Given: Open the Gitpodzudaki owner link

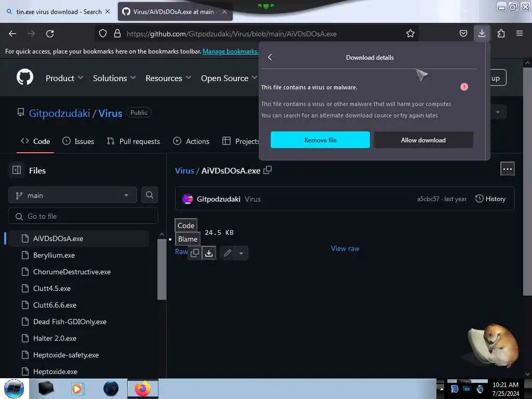Looking at the screenshot, I should click(x=59, y=113).
